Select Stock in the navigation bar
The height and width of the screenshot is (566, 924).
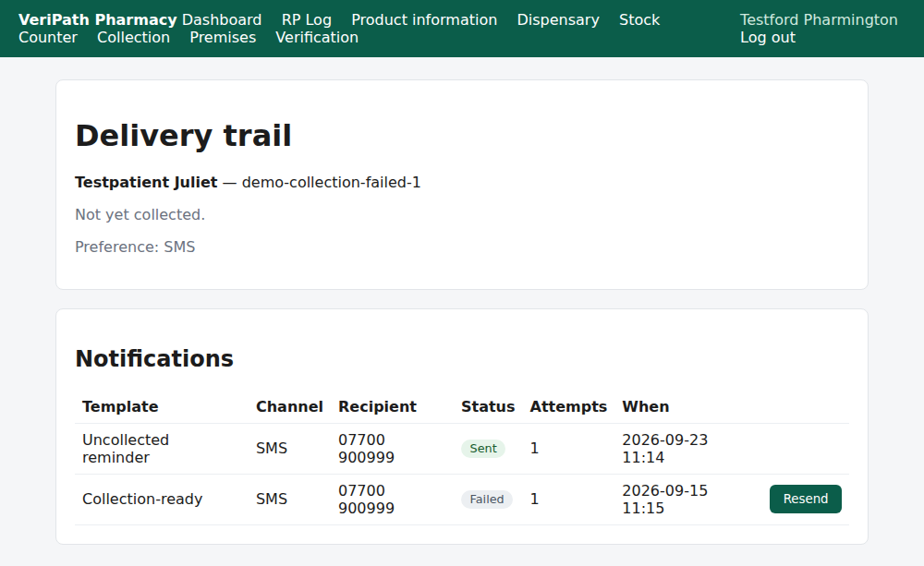pyautogui.click(x=639, y=19)
